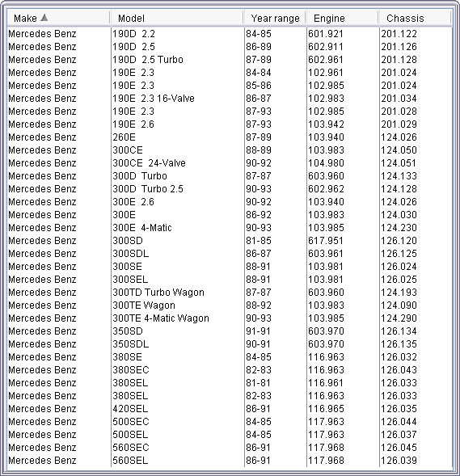Click engine value 102.983
The height and width of the screenshot is (476, 460).
(x=326, y=99)
